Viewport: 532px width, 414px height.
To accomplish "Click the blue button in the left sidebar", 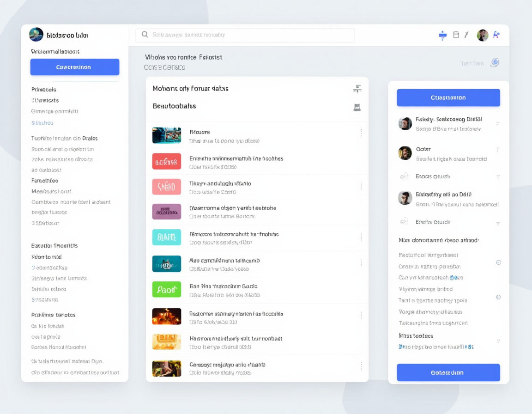I will (x=75, y=67).
